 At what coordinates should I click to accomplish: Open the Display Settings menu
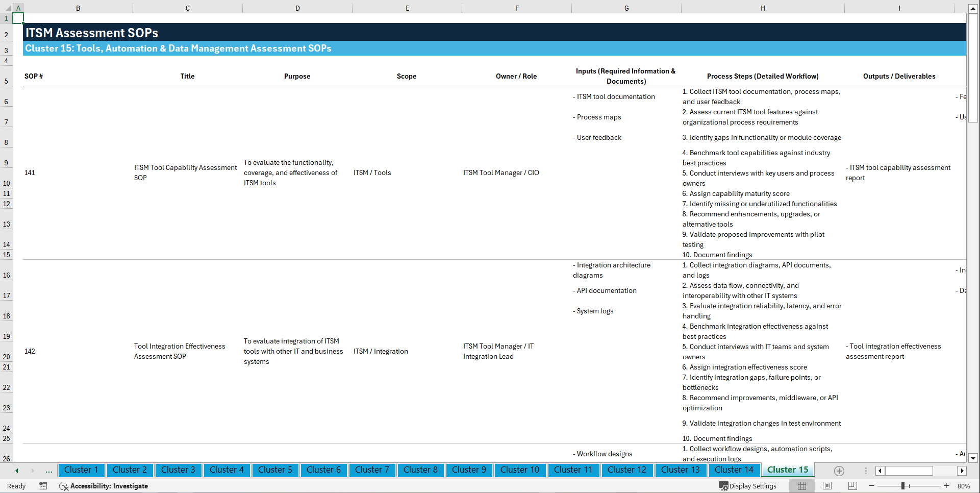pyautogui.click(x=748, y=486)
